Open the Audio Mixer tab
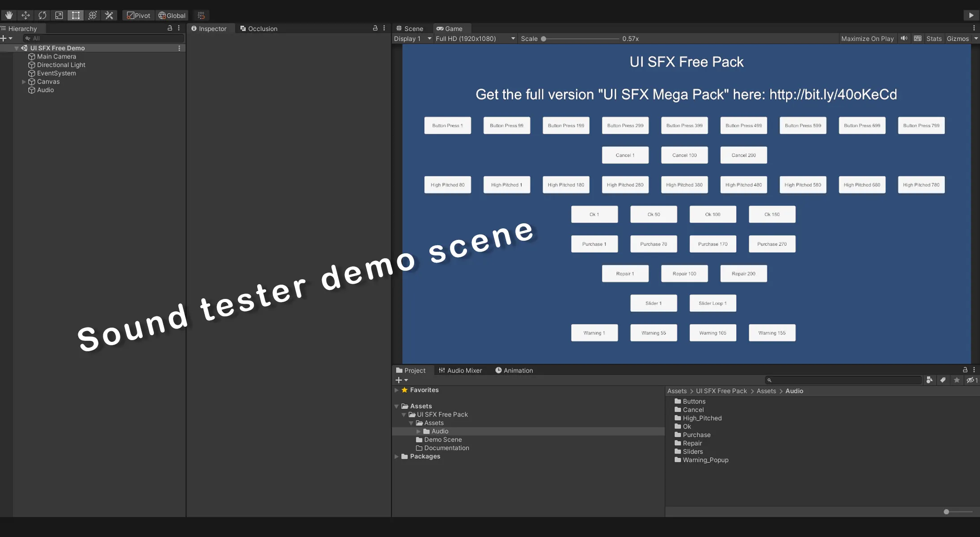This screenshot has width=980, height=537. coord(460,370)
